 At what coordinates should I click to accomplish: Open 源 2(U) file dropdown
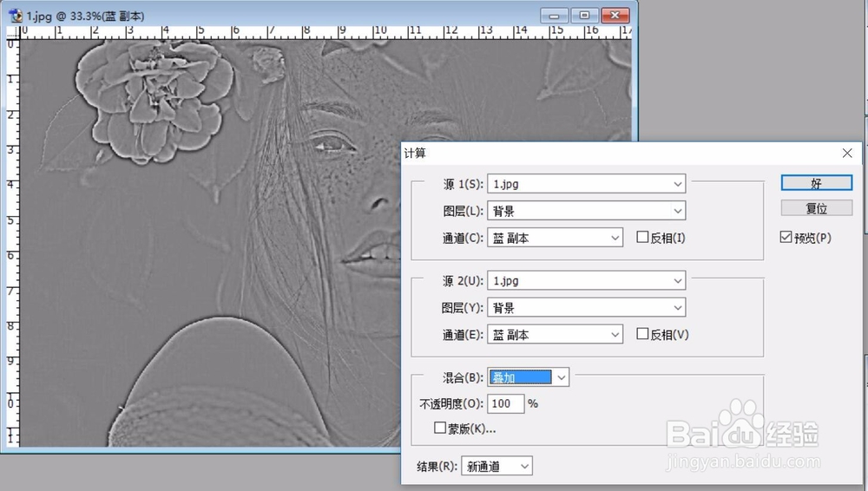click(586, 281)
